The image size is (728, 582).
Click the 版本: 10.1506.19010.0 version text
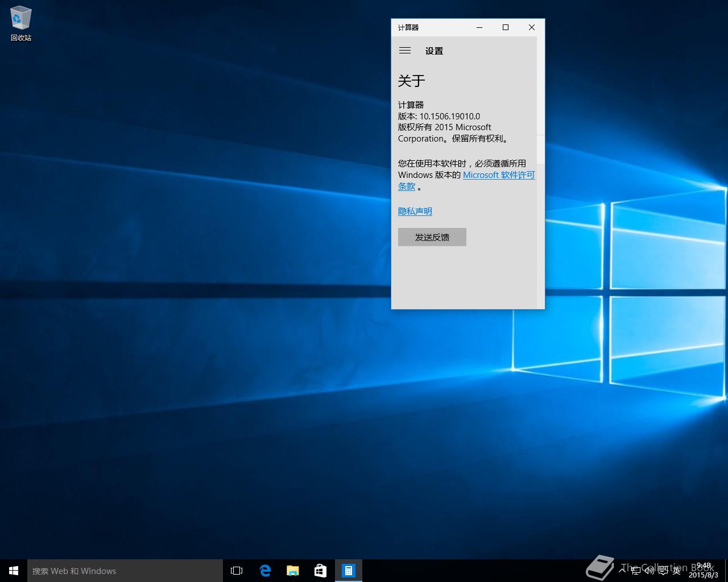pos(439,116)
